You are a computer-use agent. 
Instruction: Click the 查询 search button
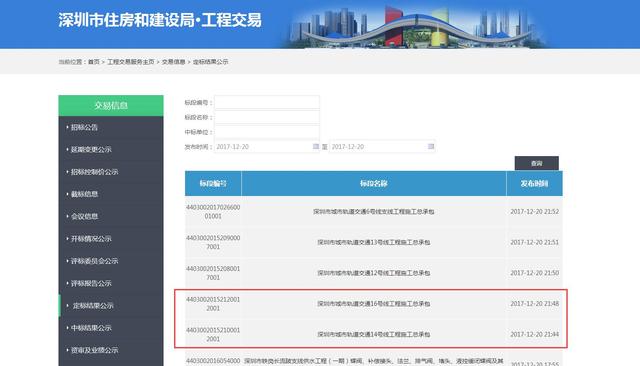click(x=536, y=163)
